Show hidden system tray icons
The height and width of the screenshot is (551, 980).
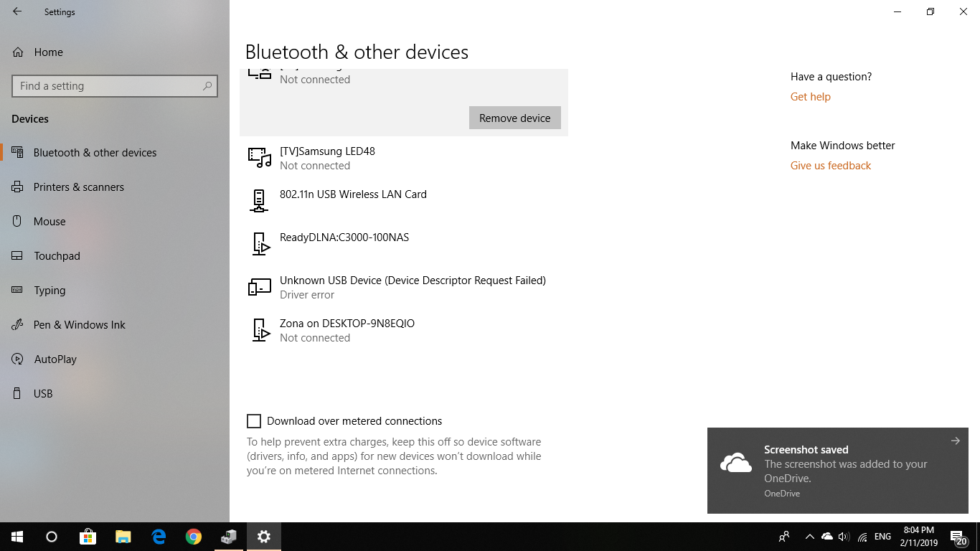point(809,537)
